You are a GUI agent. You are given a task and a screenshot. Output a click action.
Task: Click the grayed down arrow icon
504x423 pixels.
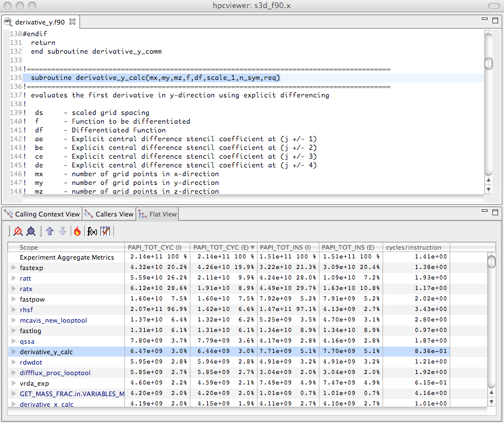[x=62, y=232]
